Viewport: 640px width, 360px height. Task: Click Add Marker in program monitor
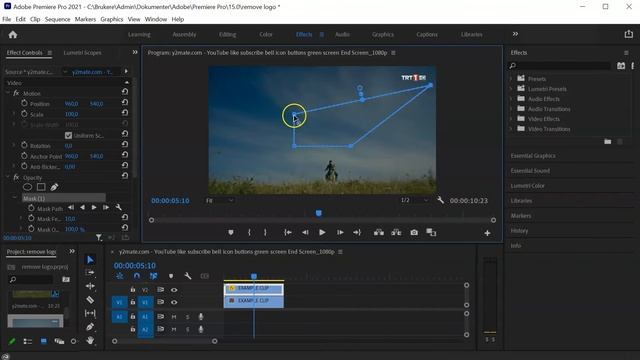231,232
